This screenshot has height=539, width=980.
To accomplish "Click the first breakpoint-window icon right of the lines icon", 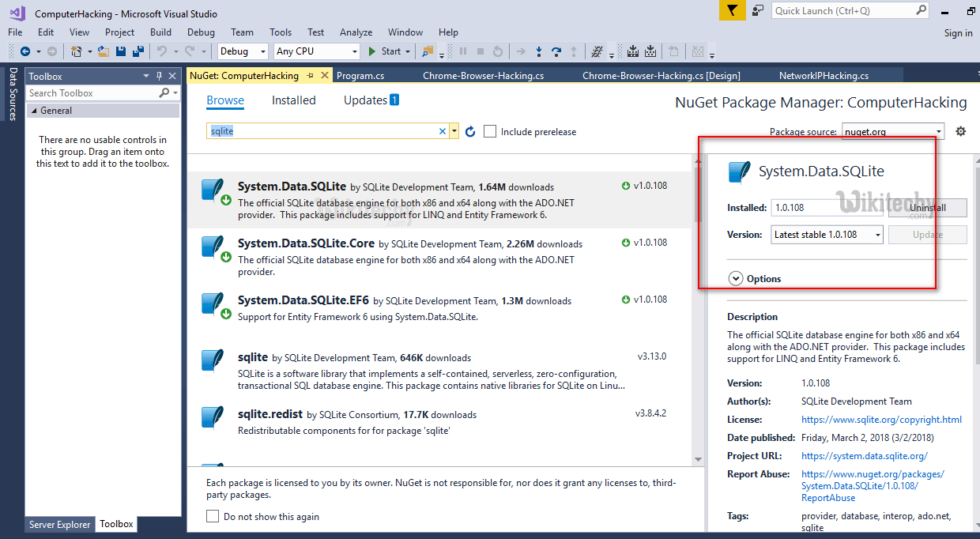I will pyautogui.click(x=633, y=51).
